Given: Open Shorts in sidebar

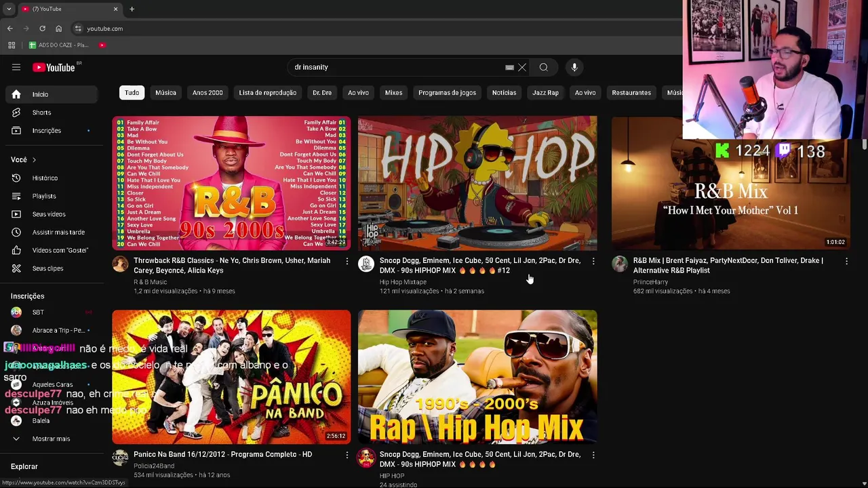Looking at the screenshot, I should pos(51,113).
